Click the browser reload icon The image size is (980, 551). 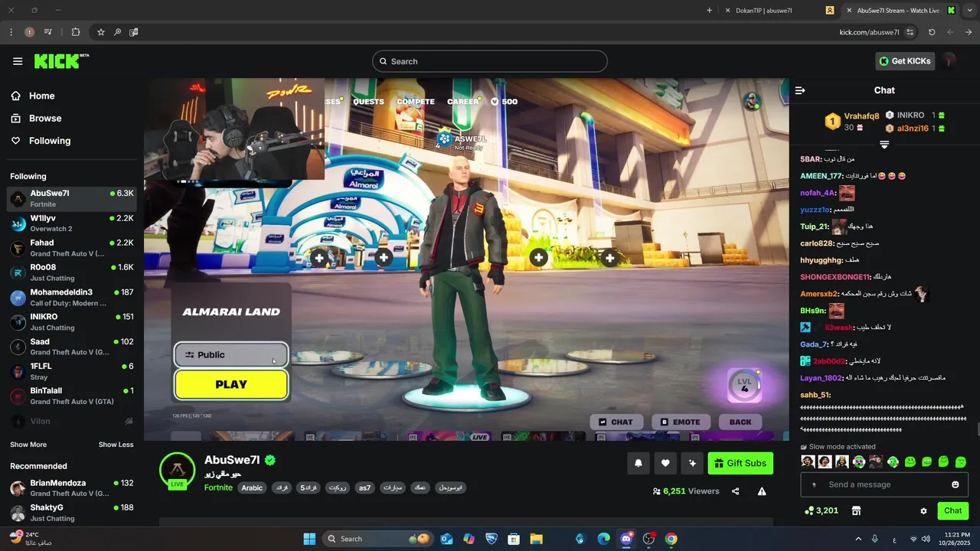click(x=932, y=32)
